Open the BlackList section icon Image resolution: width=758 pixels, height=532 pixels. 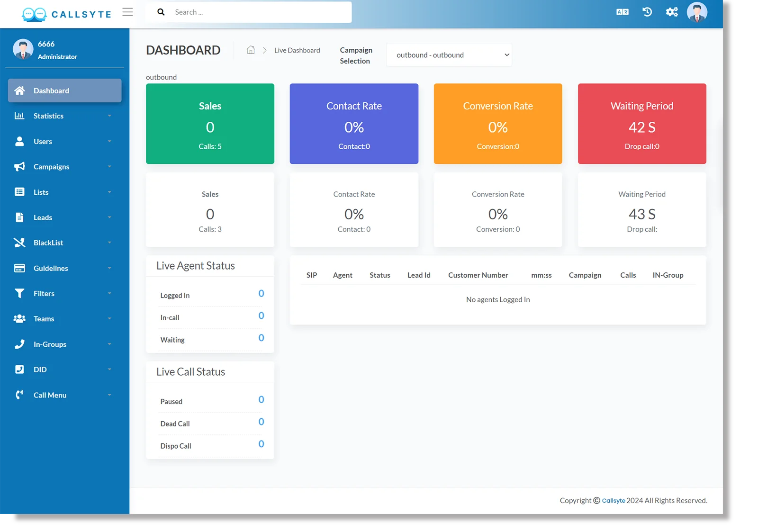[19, 243]
